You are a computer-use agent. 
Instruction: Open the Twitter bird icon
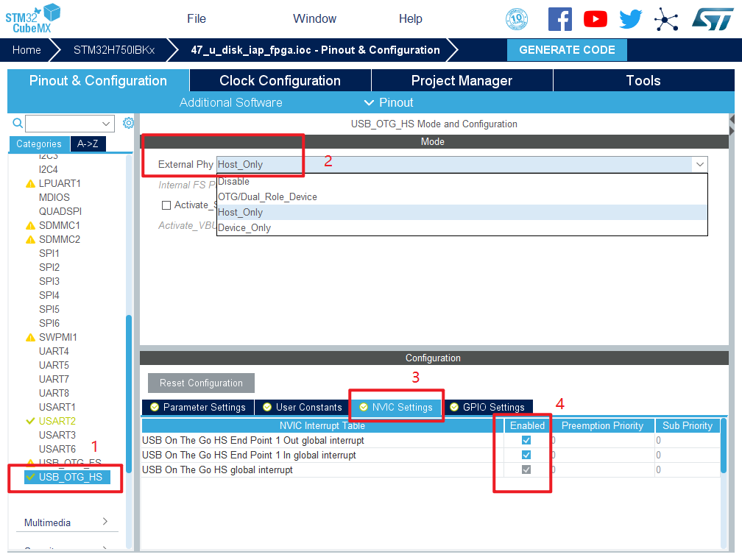[x=630, y=19]
